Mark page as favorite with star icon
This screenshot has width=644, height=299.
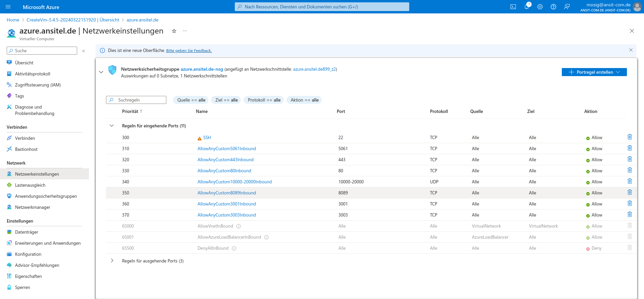click(174, 31)
